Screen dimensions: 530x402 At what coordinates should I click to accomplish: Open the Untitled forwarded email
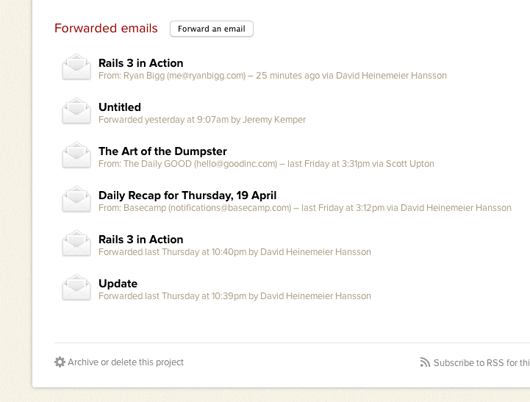coord(120,107)
